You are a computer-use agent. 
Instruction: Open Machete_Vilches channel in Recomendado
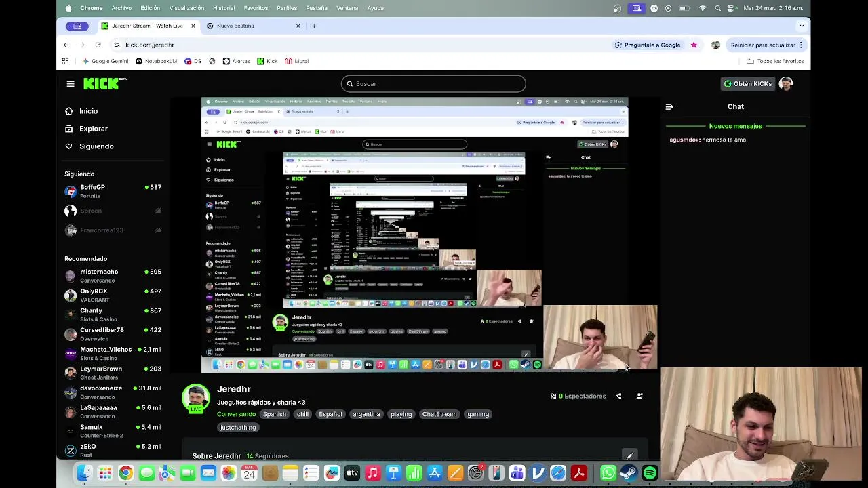(113, 354)
